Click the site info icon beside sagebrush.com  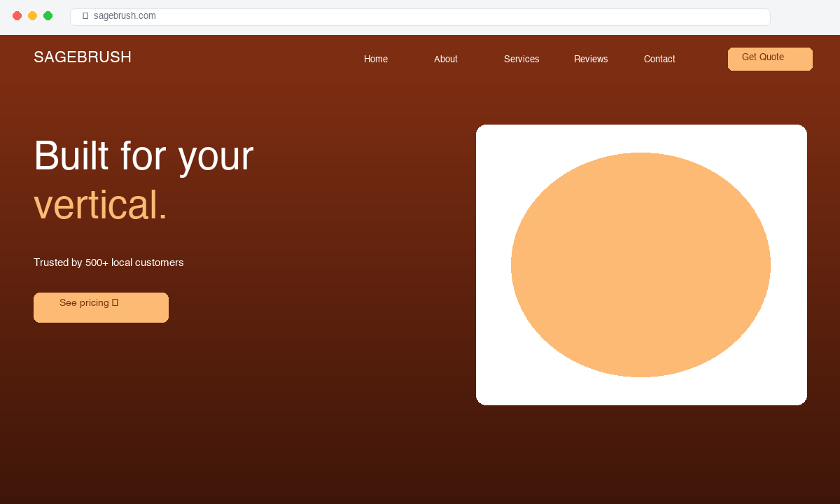click(x=85, y=16)
